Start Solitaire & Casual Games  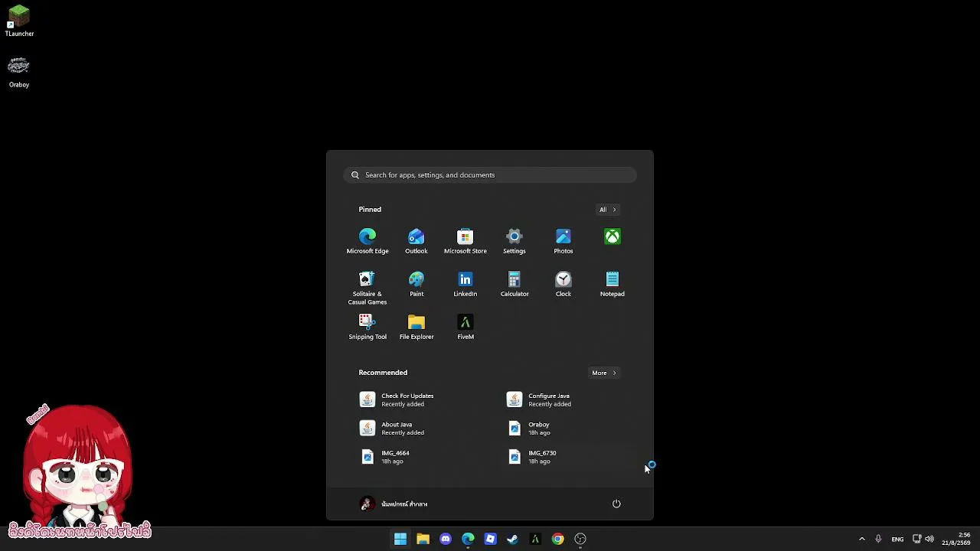(x=367, y=287)
